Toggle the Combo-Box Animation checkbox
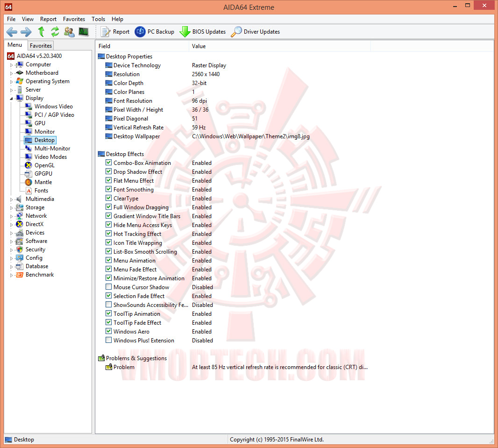Screen dimensions: 498x448 [109, 163]
